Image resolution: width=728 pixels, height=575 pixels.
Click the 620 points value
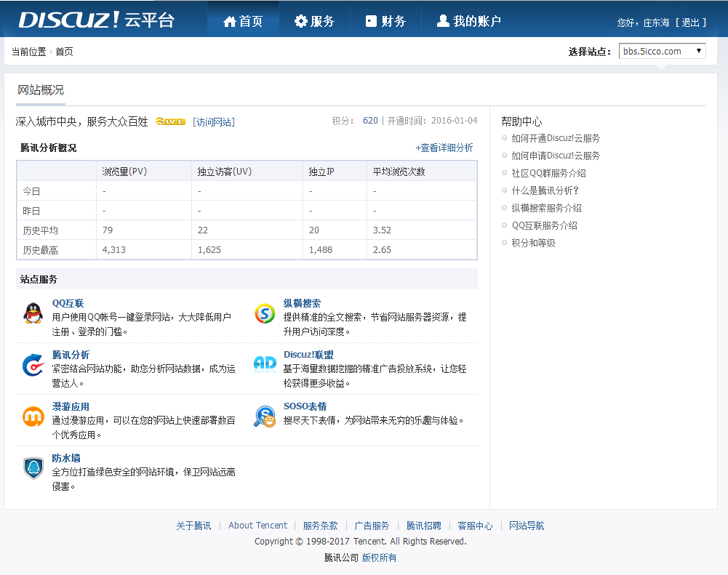(370, 121)
